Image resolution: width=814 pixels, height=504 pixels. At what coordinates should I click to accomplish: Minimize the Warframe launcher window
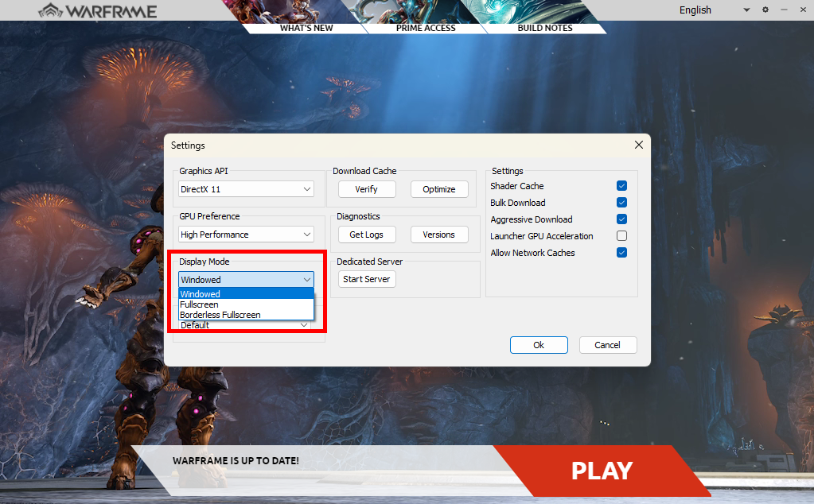click(x=784, y=10)
